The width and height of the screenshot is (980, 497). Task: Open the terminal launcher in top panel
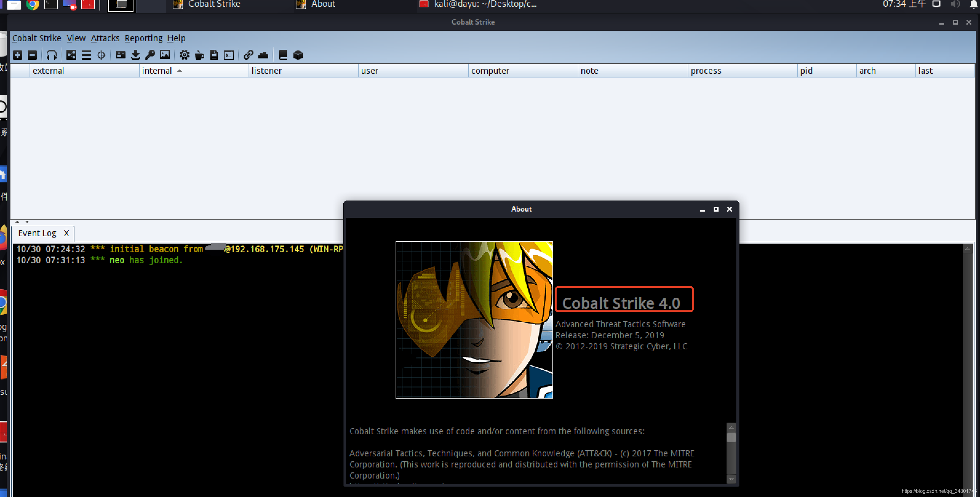tap(51, 4)
